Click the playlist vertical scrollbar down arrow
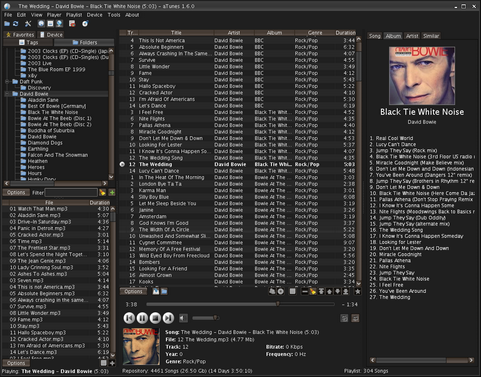The width and height of the screenshot is (481, 377). coord(359,283)
